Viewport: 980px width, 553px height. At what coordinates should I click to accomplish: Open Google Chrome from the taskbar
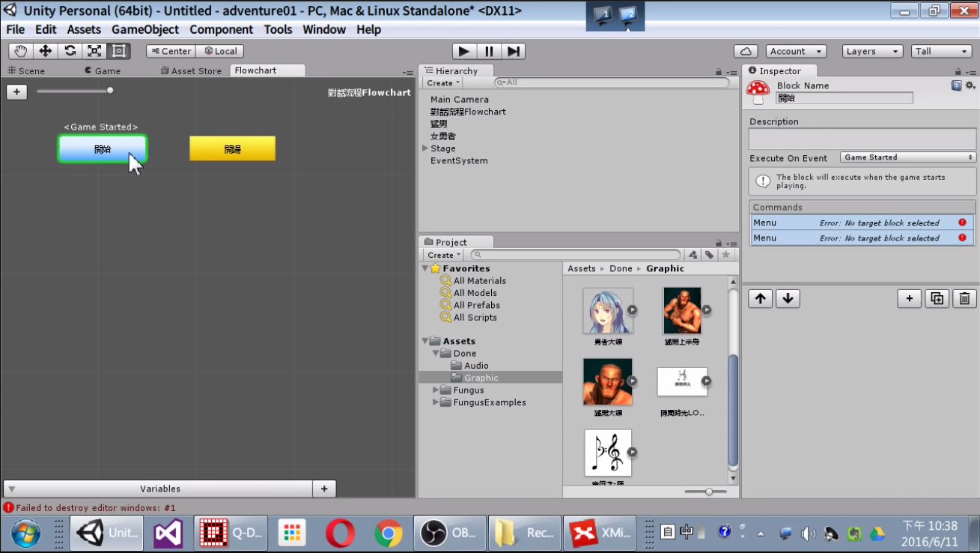[389, 534]
